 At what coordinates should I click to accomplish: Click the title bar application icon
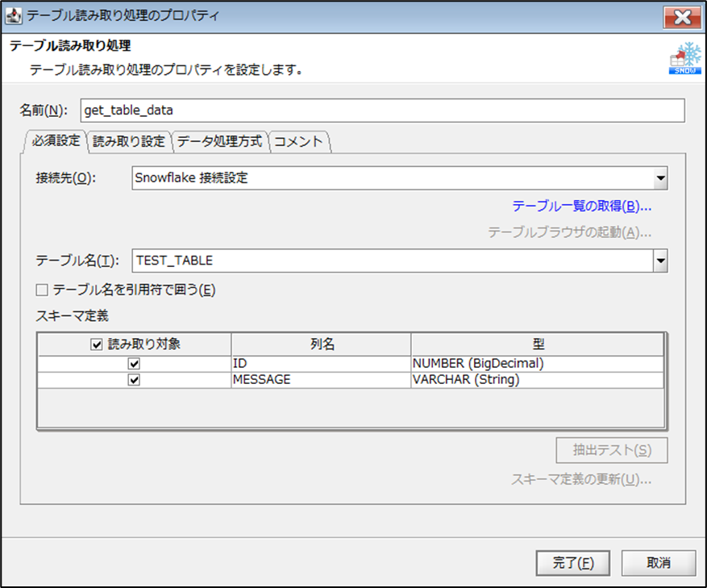(13, 16)
